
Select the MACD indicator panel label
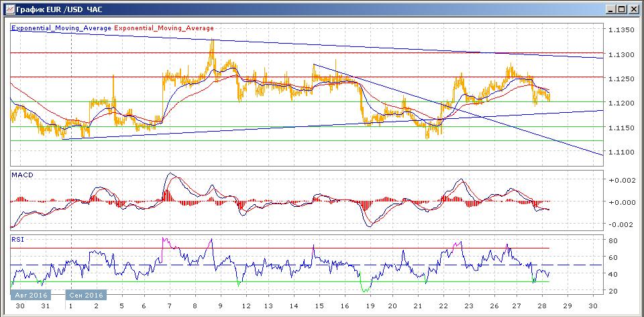(x=22, y=175)
